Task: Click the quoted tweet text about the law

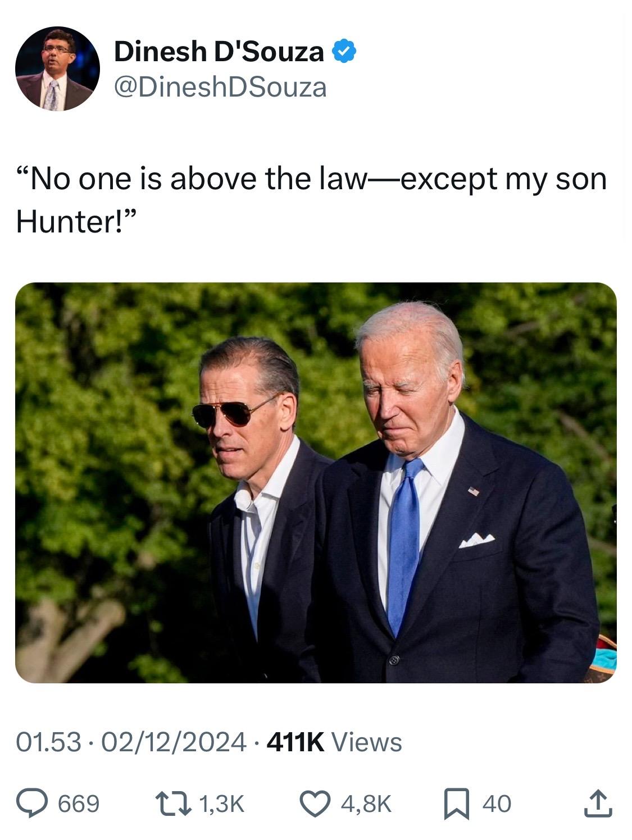Action: tap(311, 200)
